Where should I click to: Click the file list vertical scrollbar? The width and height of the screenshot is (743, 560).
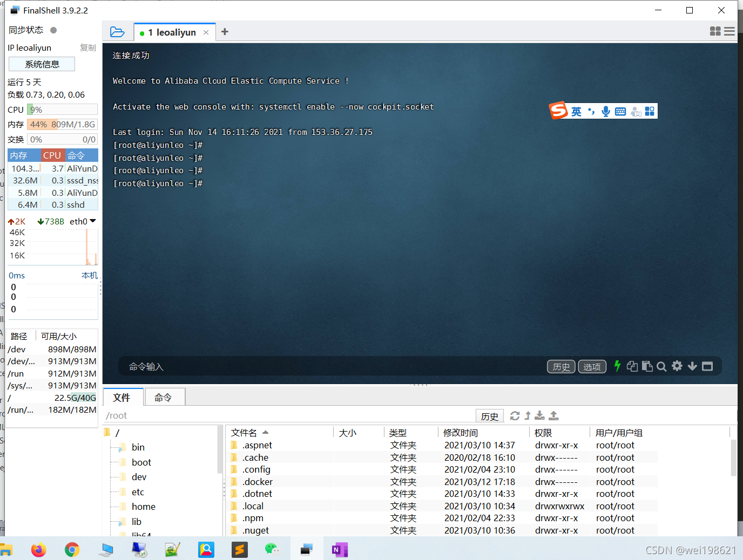[733, 457]
